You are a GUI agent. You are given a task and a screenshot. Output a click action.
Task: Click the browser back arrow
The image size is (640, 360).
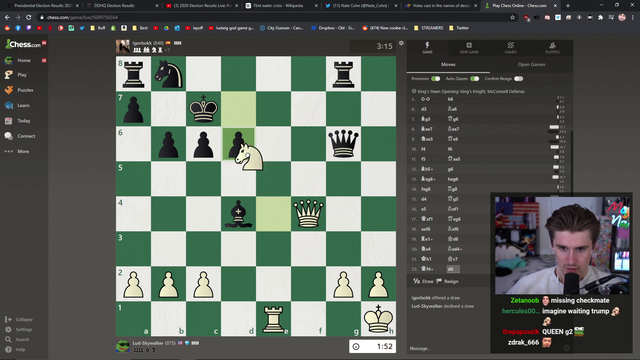coord(7,18)
